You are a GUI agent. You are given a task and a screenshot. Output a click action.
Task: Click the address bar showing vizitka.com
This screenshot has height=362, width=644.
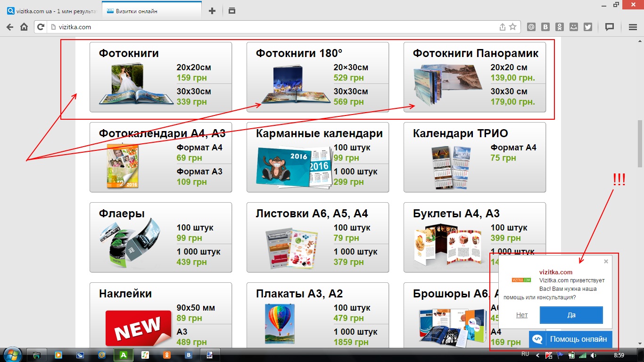pos(273,27)
